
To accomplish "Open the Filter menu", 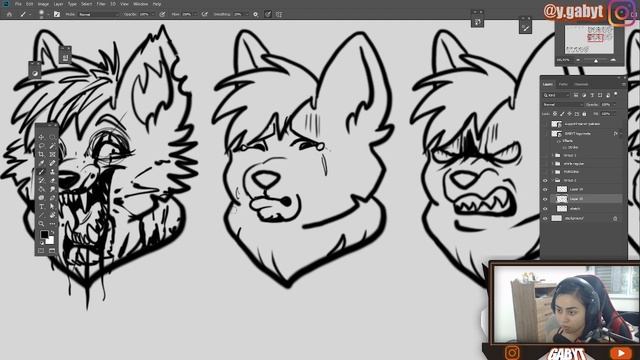I will [101, 4].
